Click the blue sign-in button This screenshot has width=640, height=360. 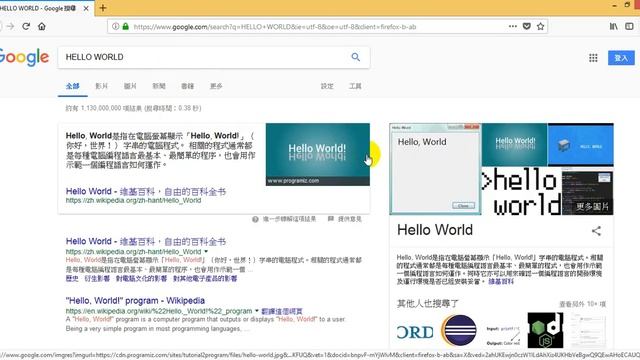[621, 58]
